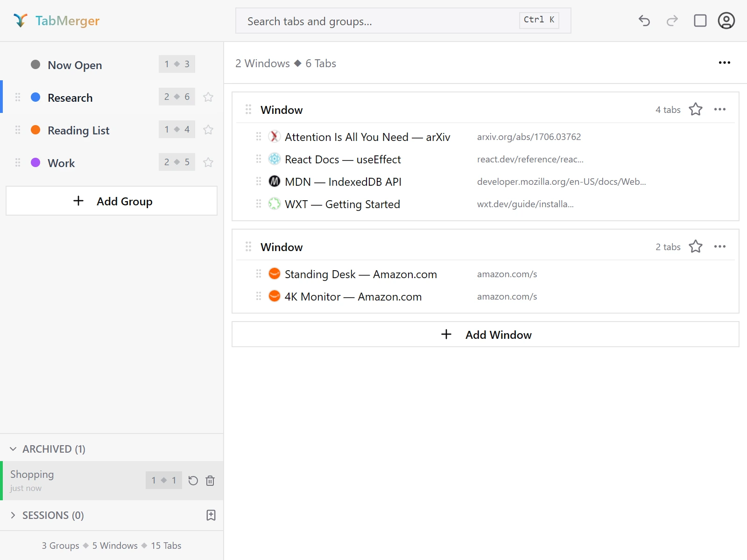Open more options for 4 tabs window

pyautogui.click(x=720, y=109)
